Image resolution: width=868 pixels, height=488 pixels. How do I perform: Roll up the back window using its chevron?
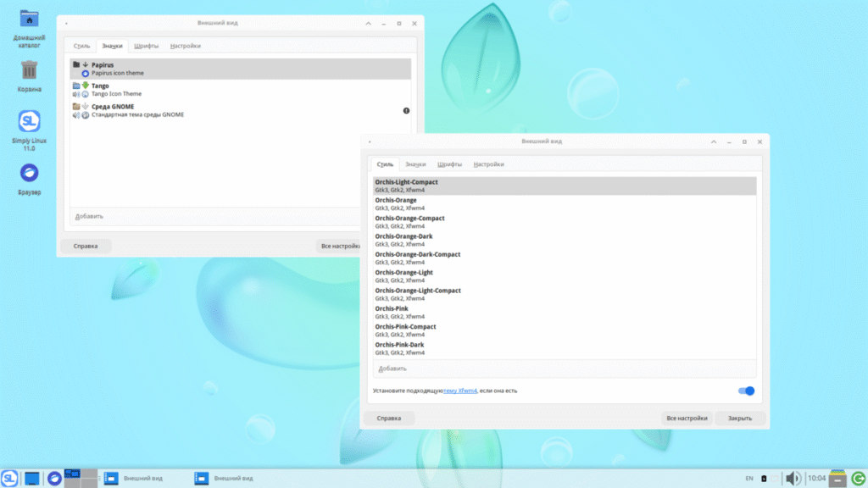pos(367,23)
